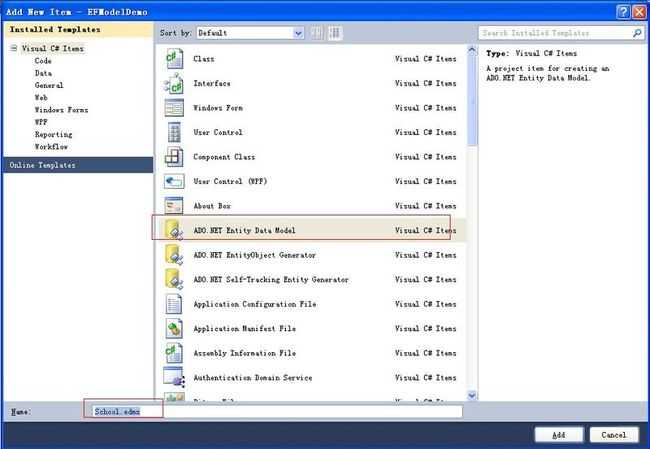Click the ADO.NET EntityObject Generator label
Screen dimensions: 650x449
[255, 255]
